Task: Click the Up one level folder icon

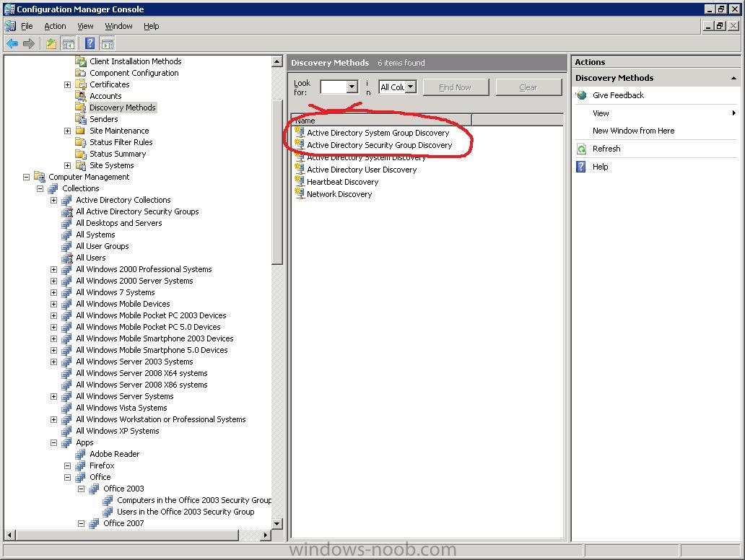Action: click(51, 44)
